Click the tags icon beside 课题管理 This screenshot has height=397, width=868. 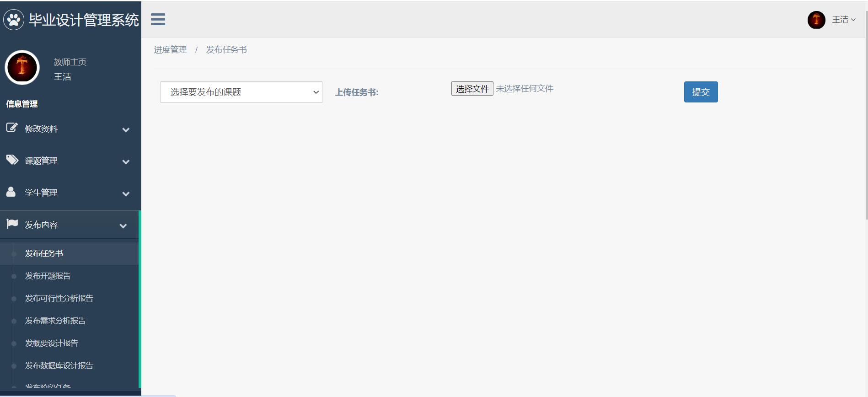12,160
